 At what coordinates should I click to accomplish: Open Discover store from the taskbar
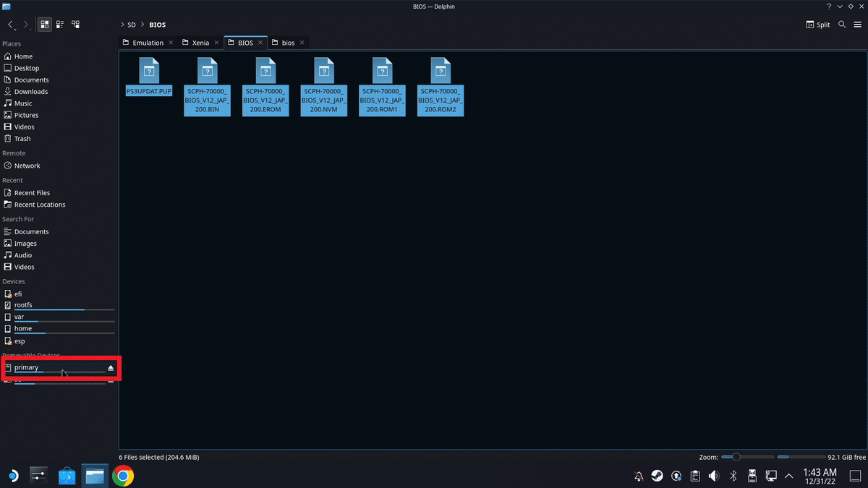point(67,475)
